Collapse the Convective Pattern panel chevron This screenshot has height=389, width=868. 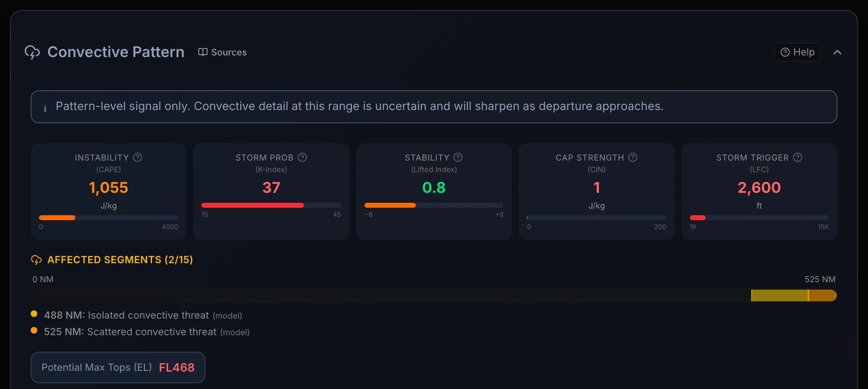(837, 52)
